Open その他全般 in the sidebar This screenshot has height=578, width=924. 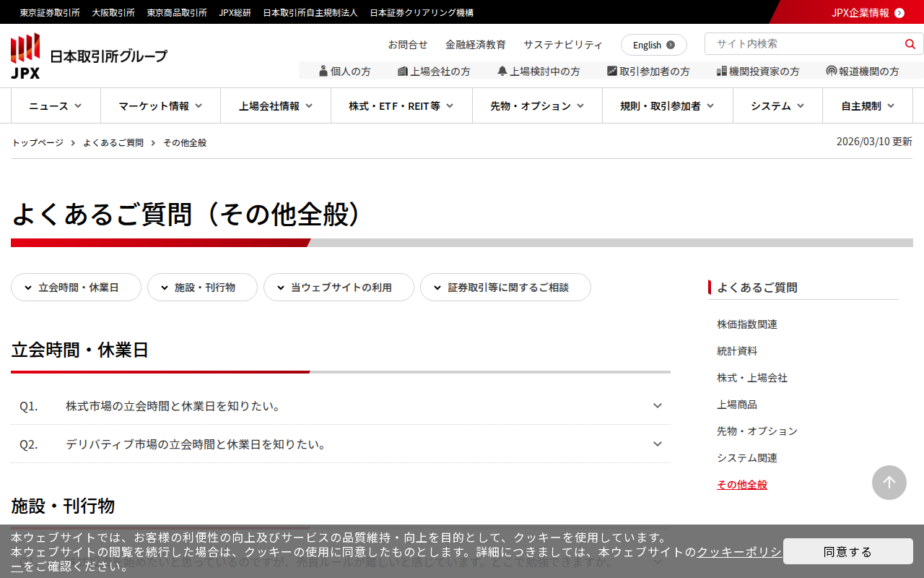click(742, 485)
